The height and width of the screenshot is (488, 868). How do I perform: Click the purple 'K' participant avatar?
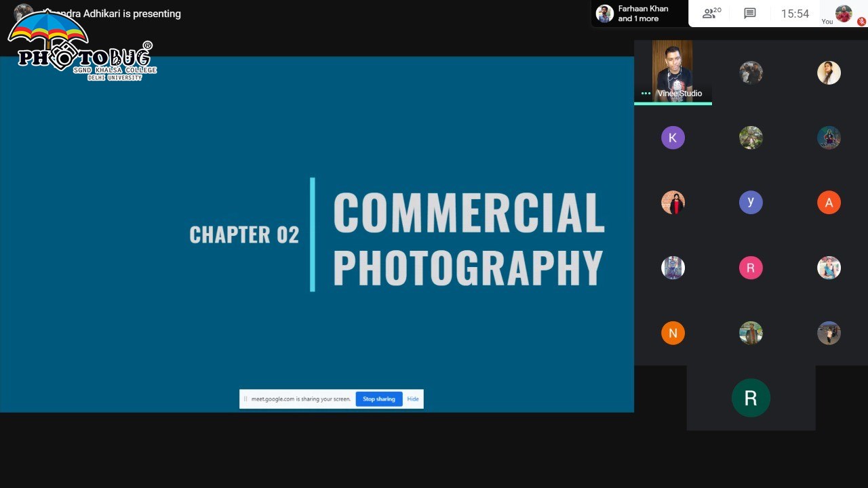point(673,138)
